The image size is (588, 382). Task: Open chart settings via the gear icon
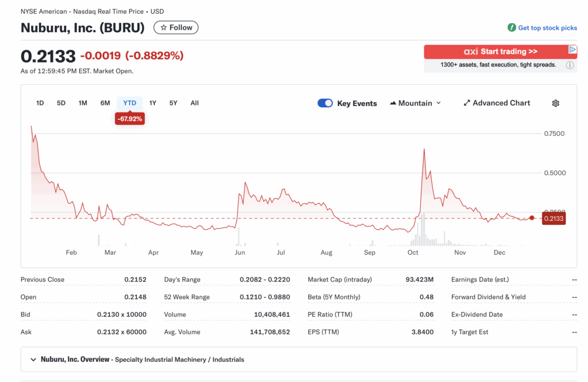click(x=555, y=103)
